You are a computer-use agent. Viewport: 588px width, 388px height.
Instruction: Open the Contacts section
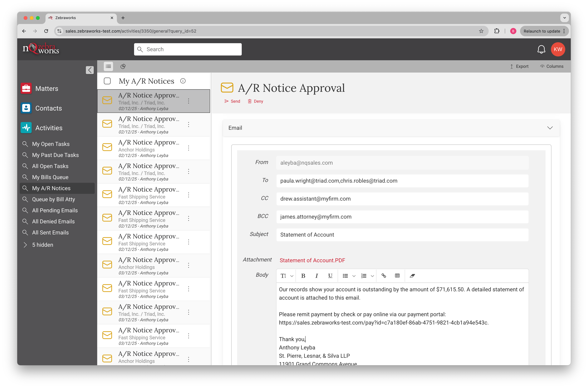coord(26,108)
